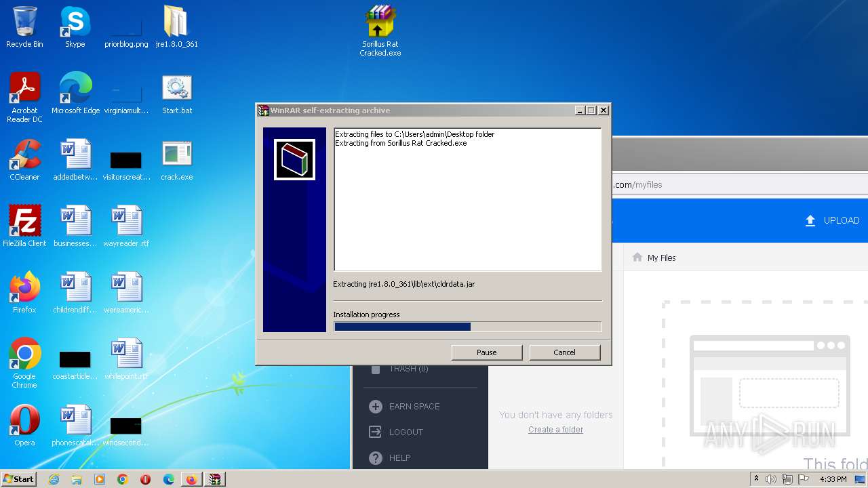Launch Skype from the desktop
This screenshot has height=488, width=868.
click(75, 28)
